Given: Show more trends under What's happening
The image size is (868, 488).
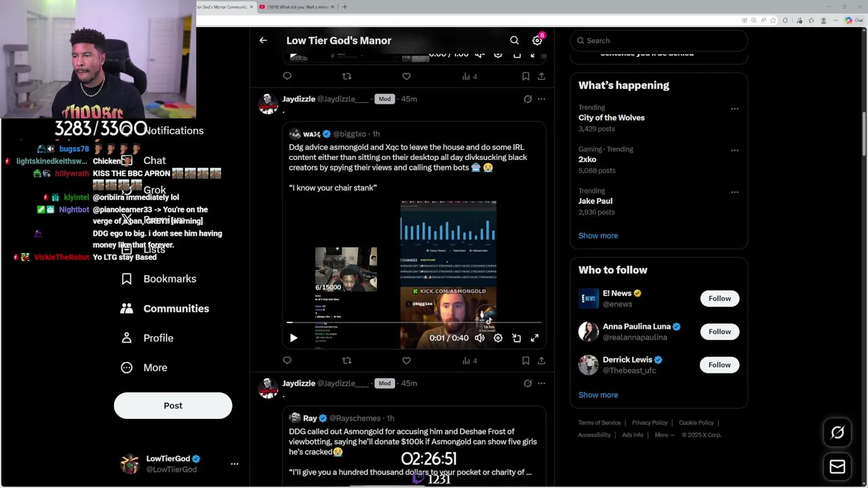Looking at the screenshot, I should click(598, 236).
